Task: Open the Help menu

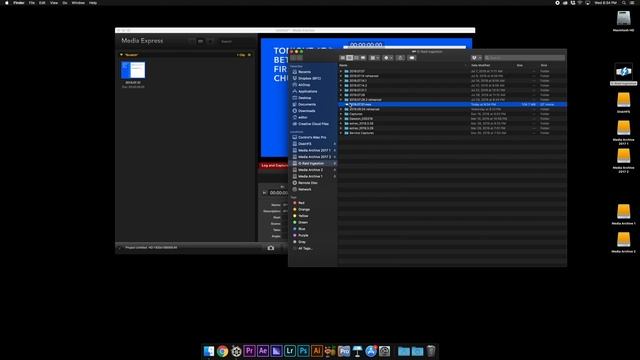Action: point(93,3)
